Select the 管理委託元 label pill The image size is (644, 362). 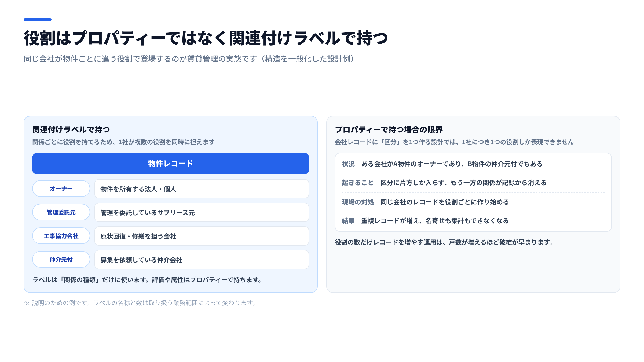point(61,212)
